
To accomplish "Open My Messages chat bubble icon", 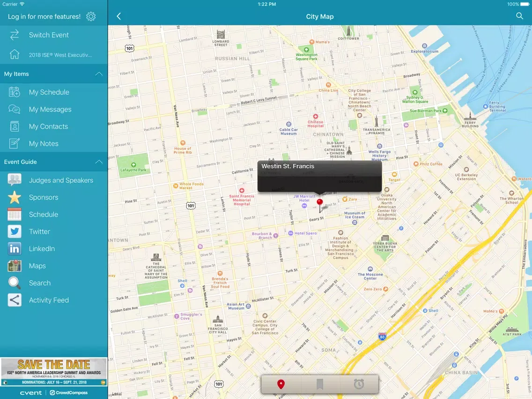I will point(15,109).
